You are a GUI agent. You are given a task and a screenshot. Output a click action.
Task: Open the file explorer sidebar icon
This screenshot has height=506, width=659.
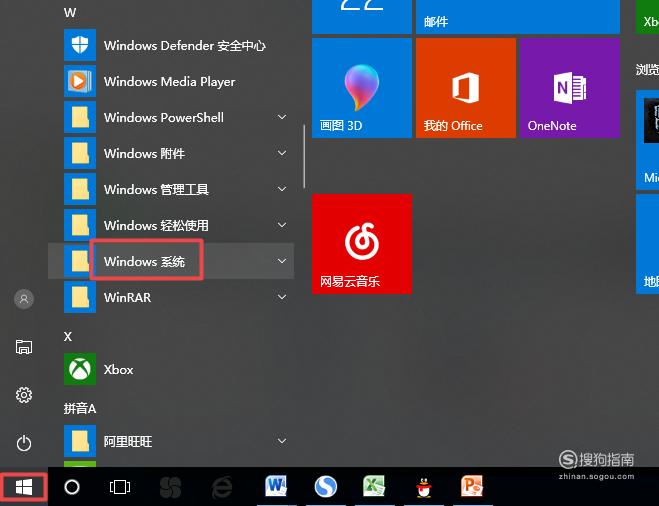pos(24,347)
